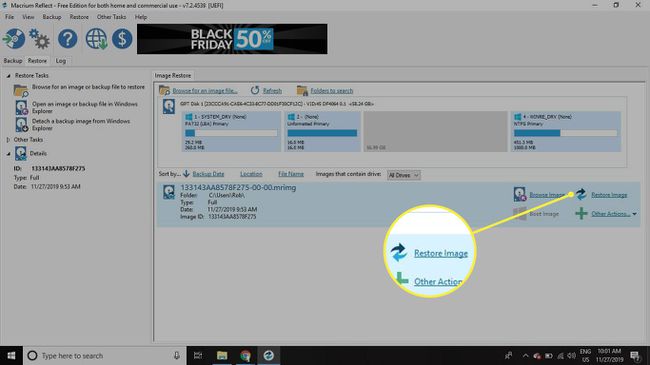
Task: Switch to the Restore tab
Action: 37,61
